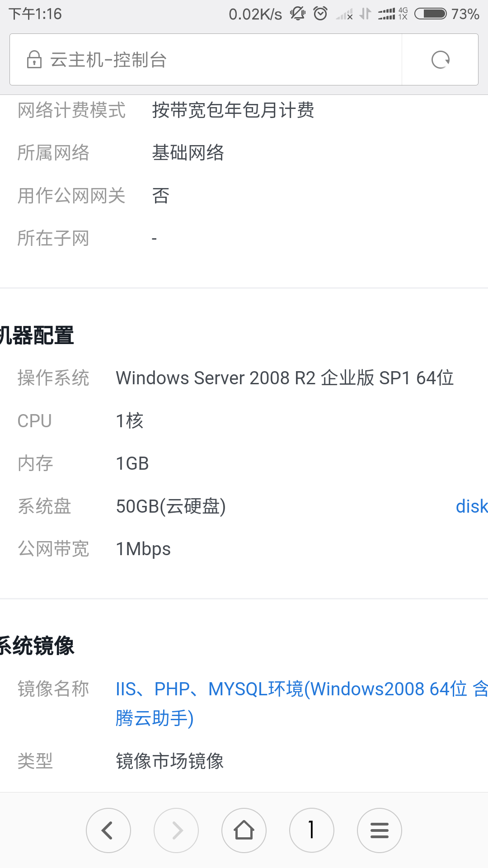This screenshot has width=488, height=868.
Task: Open the disk link beside 系统盘
Action: (472, 506)
